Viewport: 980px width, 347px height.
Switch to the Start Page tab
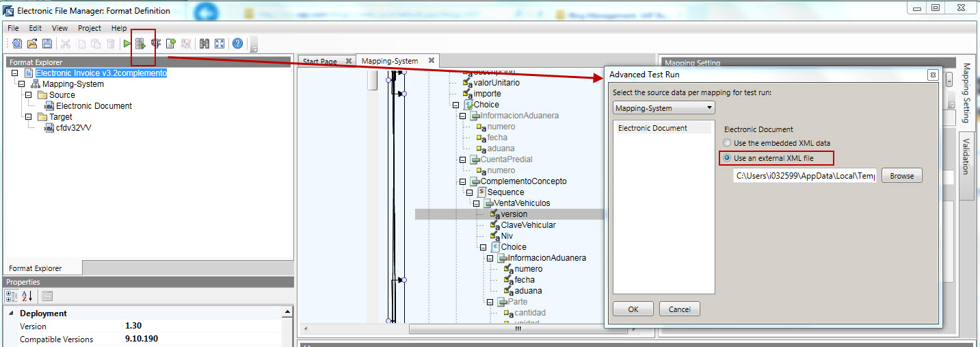pos(319,62)
